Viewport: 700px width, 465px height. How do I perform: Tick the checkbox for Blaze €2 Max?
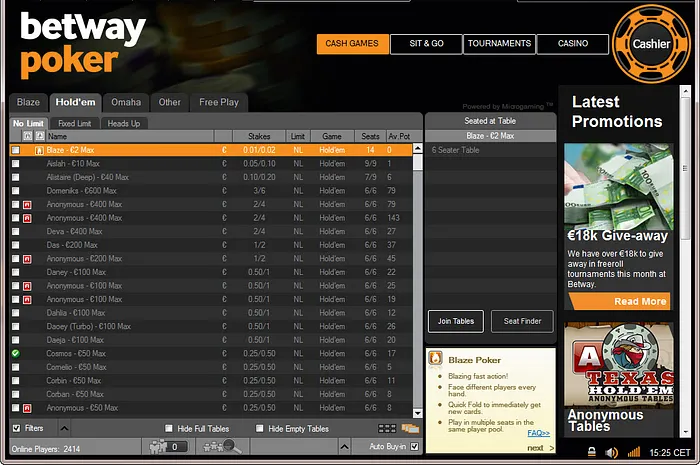click(x=16, y=150)
